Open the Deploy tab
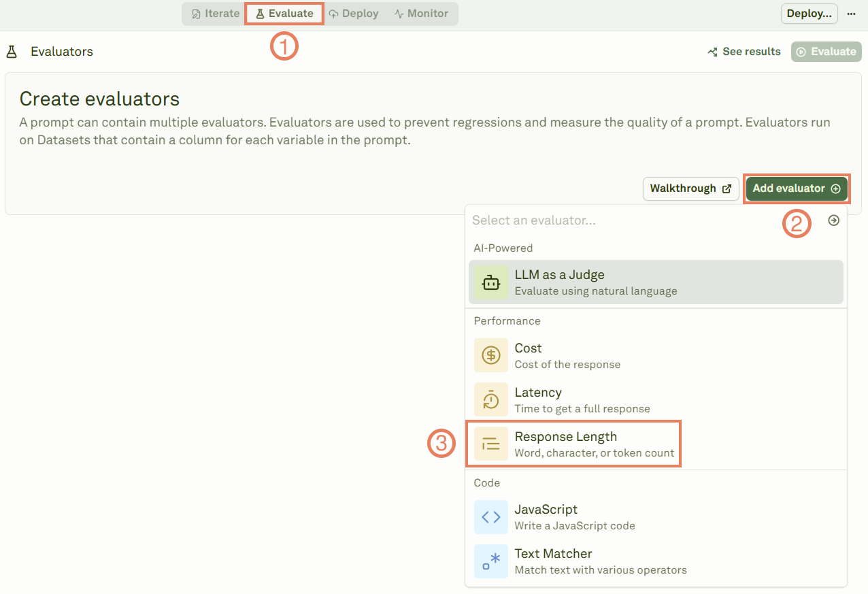This screenshot has height=594, width=868. click(354, 13)
